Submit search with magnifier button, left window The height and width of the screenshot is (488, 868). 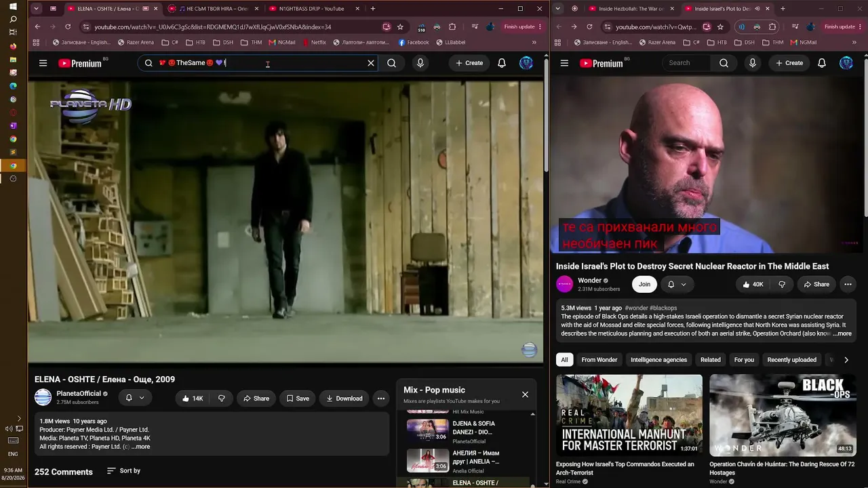[391, 63]
